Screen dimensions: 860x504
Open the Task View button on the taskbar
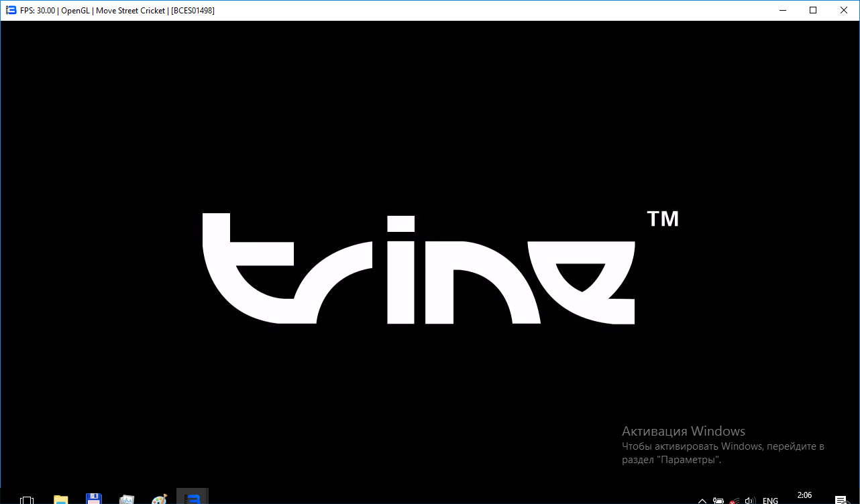(27, 499)
